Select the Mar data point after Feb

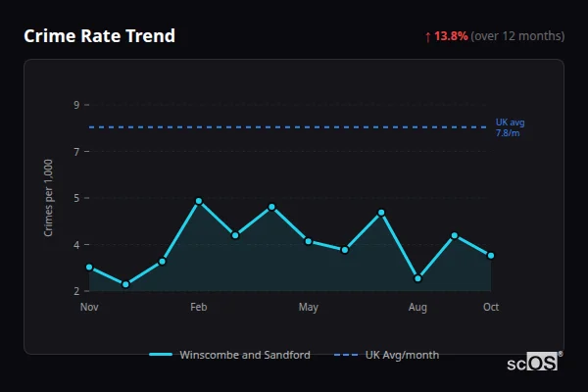pyautogui.click(x=235, y=235)
